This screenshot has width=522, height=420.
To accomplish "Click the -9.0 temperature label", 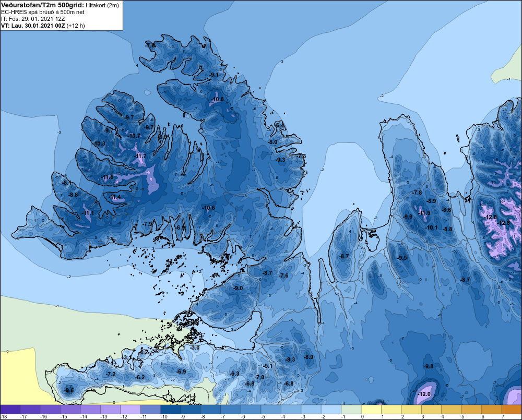I will tap(238, 288).
